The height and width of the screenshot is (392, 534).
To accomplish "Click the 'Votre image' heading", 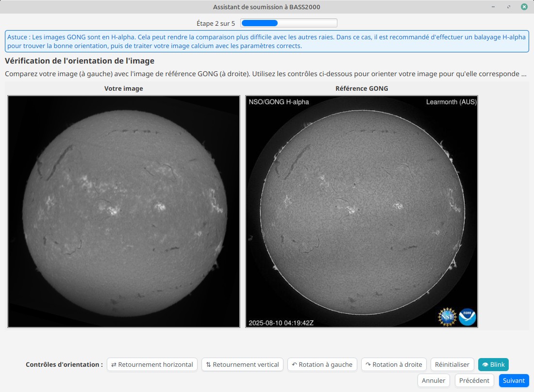I will tap(124, 88).
